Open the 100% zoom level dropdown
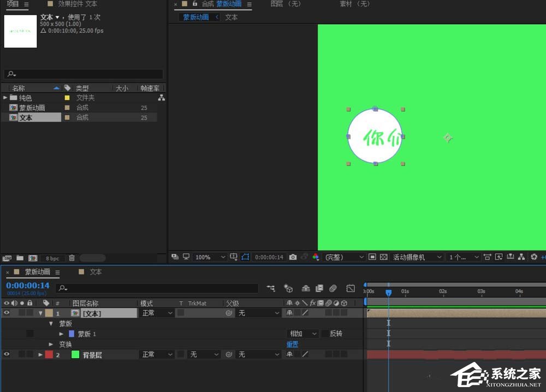The width and height of the screenshot is (546, 392). pos(210,257)
